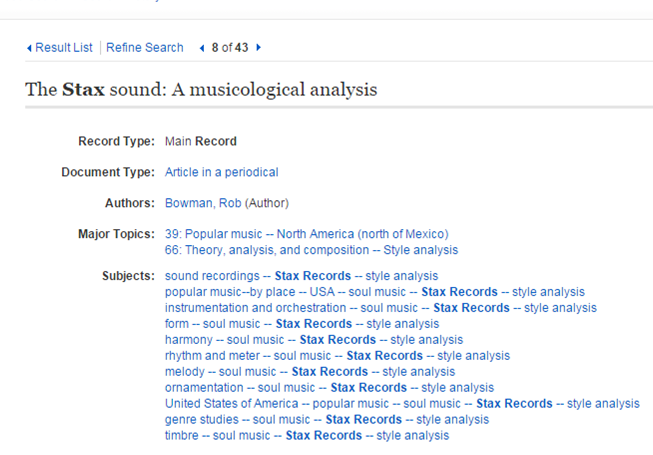Viewport: 653px width, 455px height.
Task: Select the Document Type label
Action: 108,172
